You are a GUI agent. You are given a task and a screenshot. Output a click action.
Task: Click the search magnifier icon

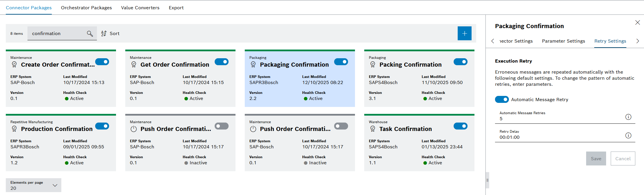[x=90, y=34]
